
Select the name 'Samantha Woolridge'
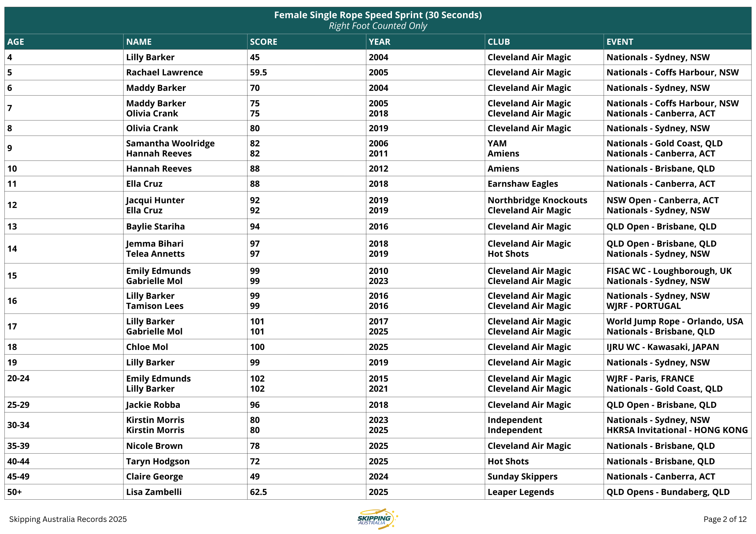(x=170, y=143)
